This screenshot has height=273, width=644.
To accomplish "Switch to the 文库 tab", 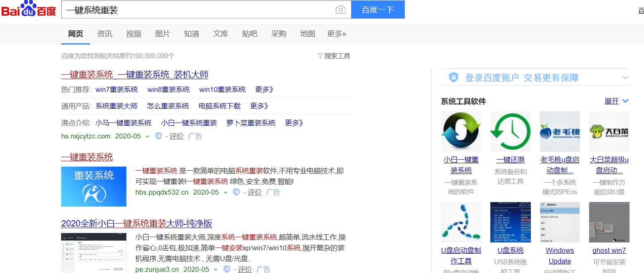I will pyautogui.click(x=221, y=34).
